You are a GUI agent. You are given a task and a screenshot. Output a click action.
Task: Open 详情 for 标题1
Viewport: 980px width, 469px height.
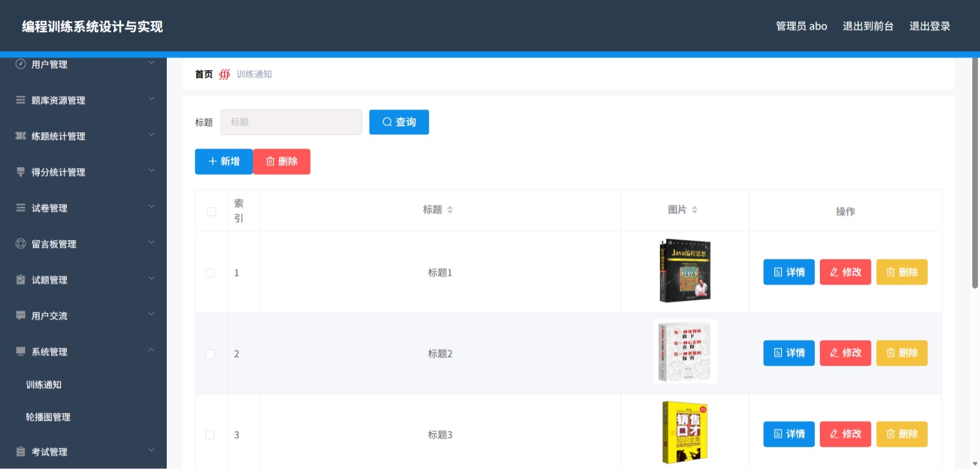click(x=789, y=272)
